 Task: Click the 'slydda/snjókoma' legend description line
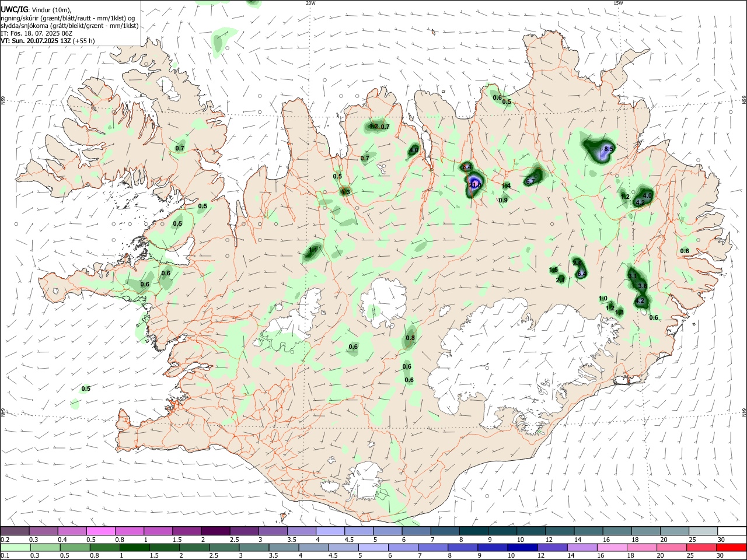pyautogui.click(x=69, y=26)
